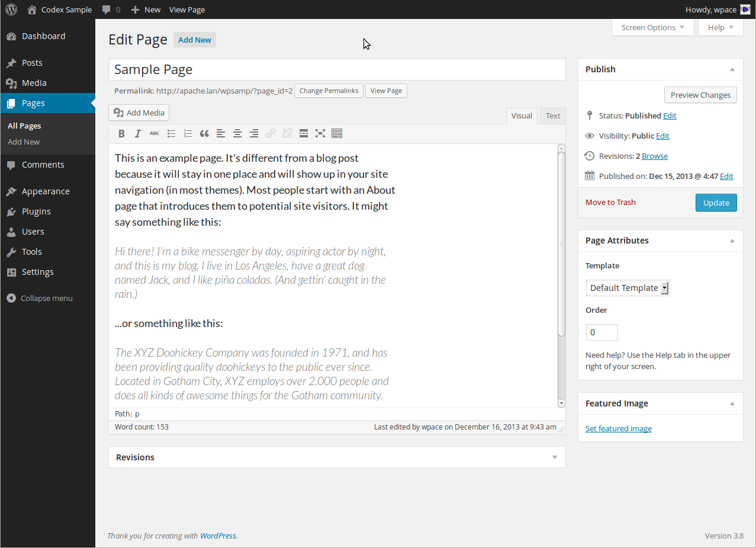756x548 pixels.
Task: Collapse the admin sidebar menu
Action: 40,298
